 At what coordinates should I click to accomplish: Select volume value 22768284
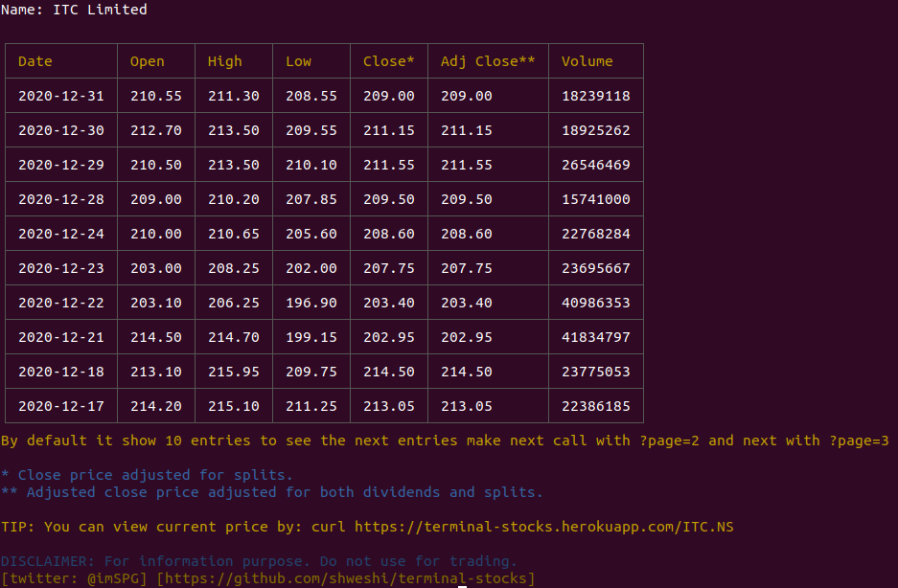tap(595, 234)
